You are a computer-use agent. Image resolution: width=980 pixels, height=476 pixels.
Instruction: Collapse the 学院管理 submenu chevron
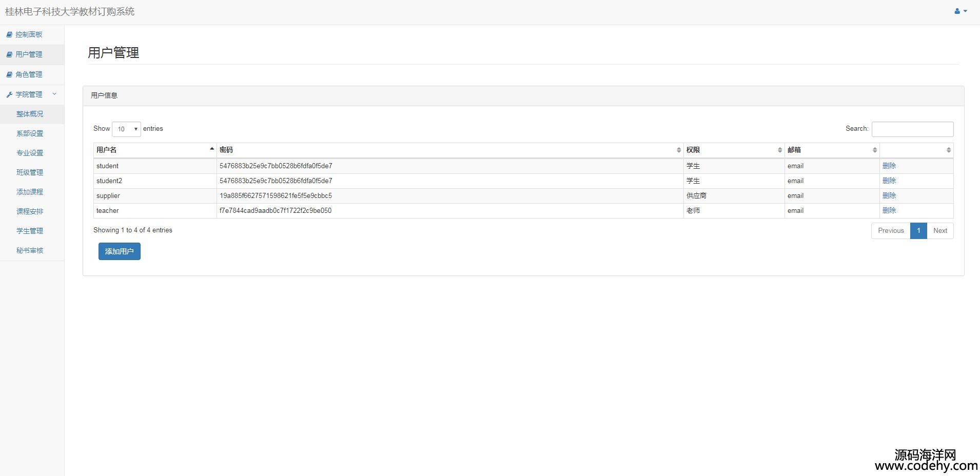54,94
